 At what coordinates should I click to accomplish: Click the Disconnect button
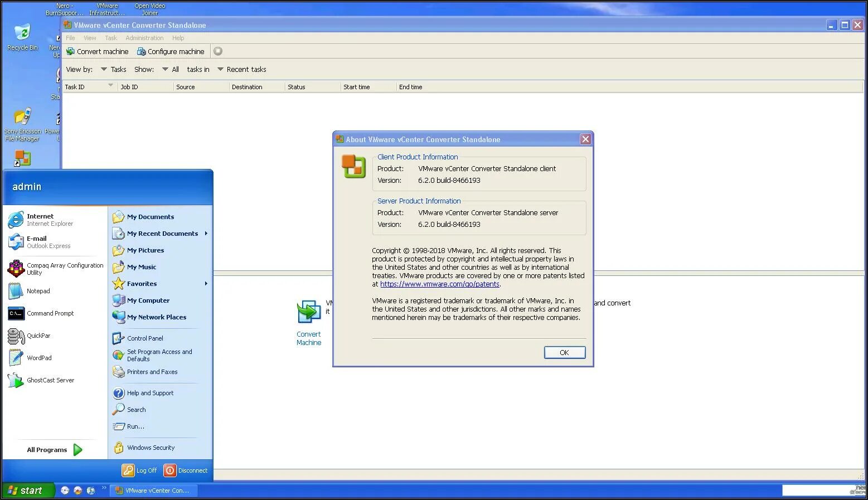186,470
